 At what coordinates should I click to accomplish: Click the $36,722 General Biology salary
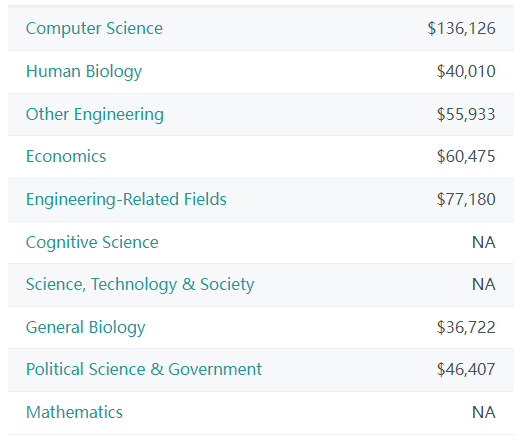tap(466, 327)
